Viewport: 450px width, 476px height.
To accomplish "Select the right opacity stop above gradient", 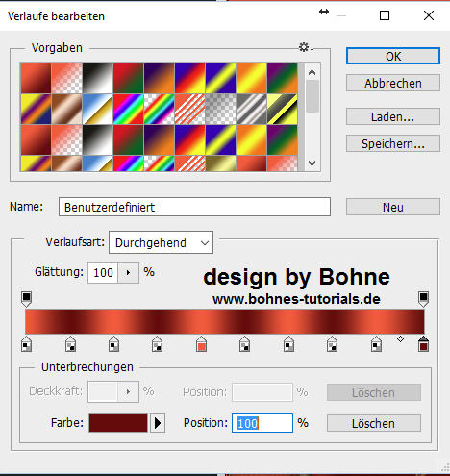I will tap(423, 299).
